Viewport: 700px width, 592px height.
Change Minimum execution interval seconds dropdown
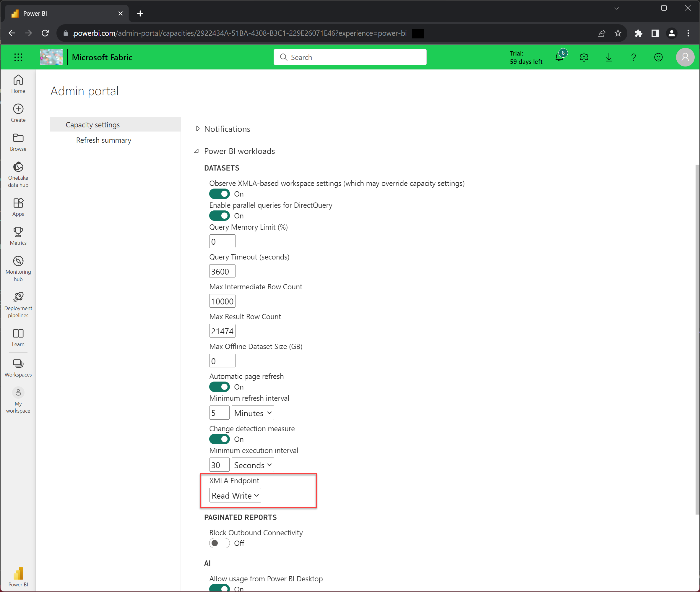point(251,465)
